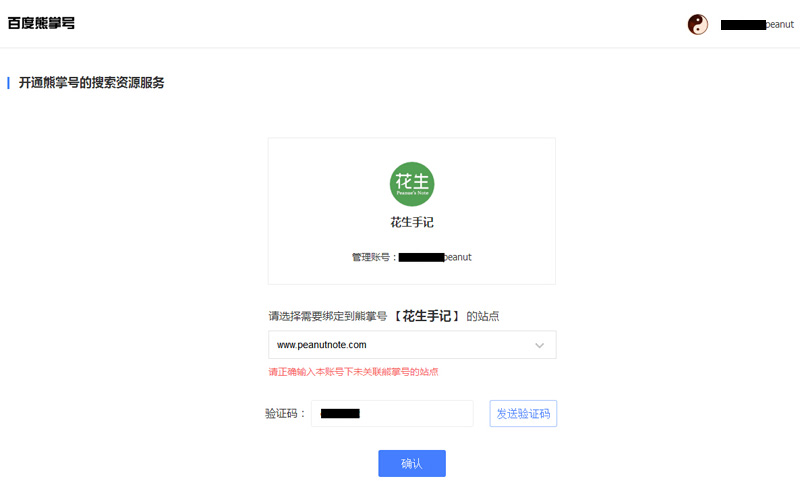The height and width of the screenshot is (481, 800).
Task: Click the 开通熊掌号的搜索资源服务 heading
Action: pyautogui.click(x=92, y=82)
